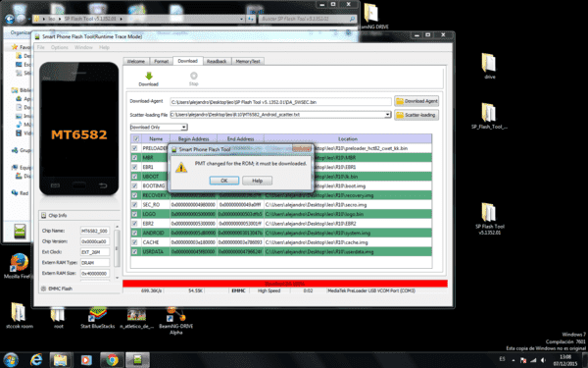Screen dimensions: 588x368
Task: Click the Scatter-loading folder button
Action: coord(416,115)
